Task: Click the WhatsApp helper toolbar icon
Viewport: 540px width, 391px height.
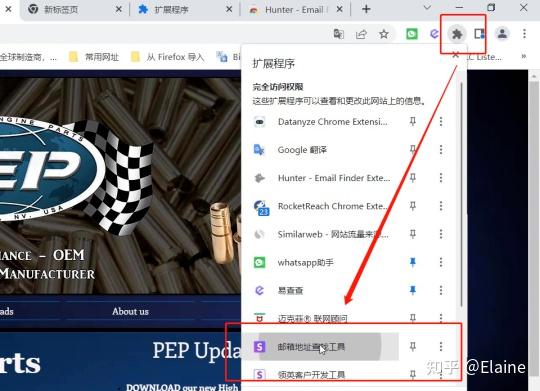Action: tap(412, 34)
